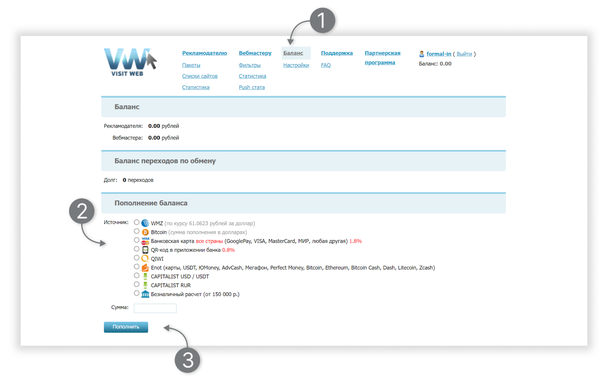Choose the CAPITALIST RUR radio option
Screen dimensions: 608x380
(x=136, y=284)
